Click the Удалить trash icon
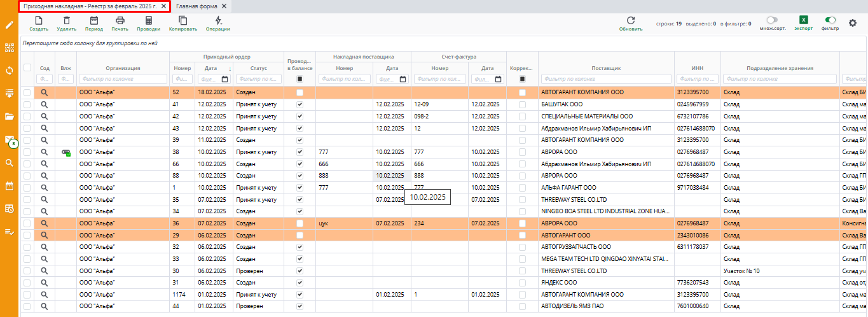Image resolution: width=868 pixels, height=317 pixels. 66,21
